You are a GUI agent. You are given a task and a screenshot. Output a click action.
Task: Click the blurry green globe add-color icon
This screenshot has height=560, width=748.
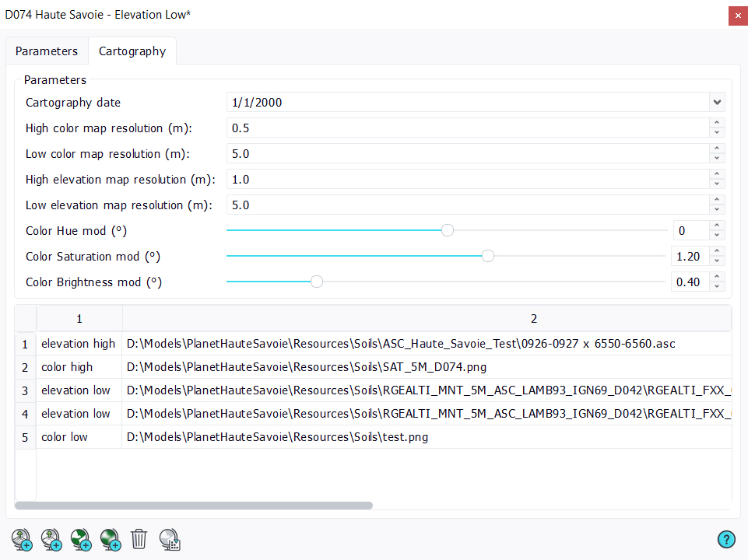110,539
